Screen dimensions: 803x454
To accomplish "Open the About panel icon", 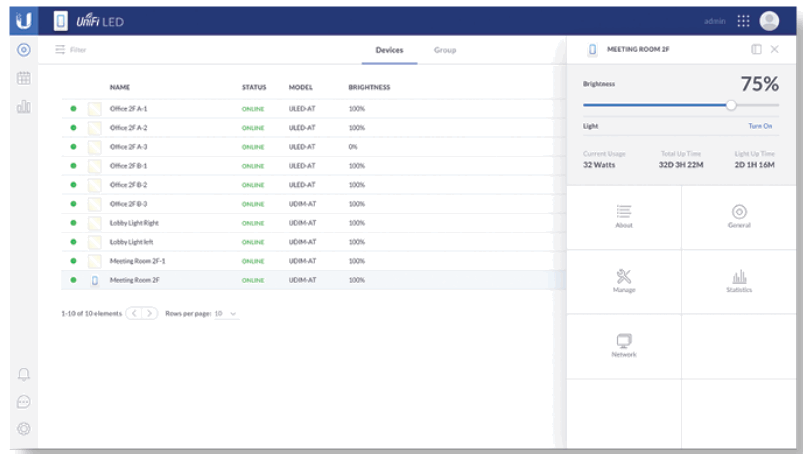I will 624,211.
